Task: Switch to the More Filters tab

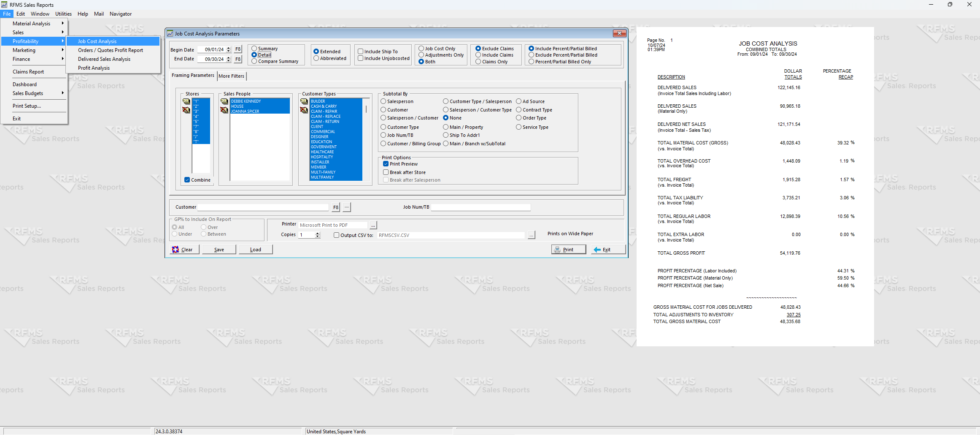Action: click(232, 76)
